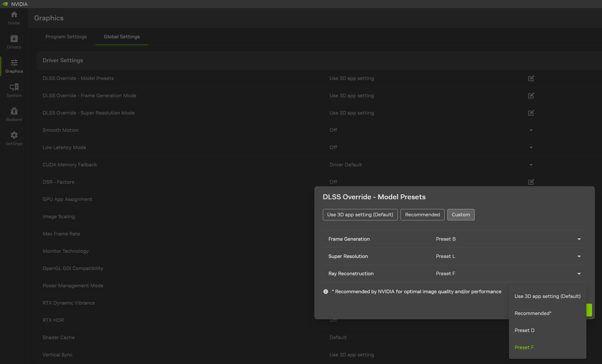
Task: Open the Settings gear in sidebar
Action: coord(14,139)
